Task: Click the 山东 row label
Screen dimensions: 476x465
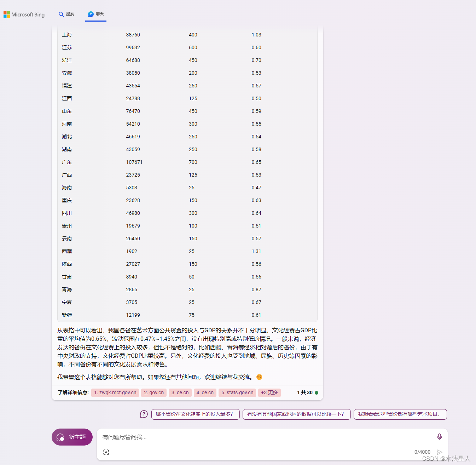Action: 67,111
